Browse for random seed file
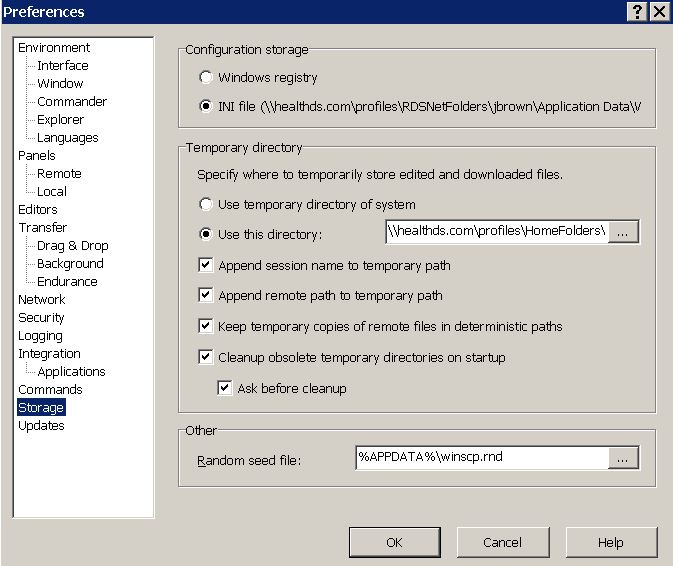673x566 pixels. coord(623,458)
